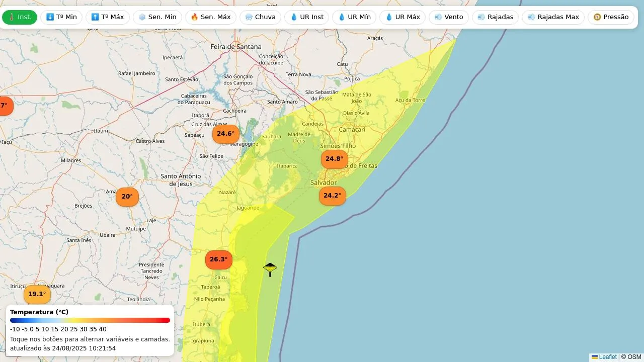Click the 24.8° station marker
Viewport: 644px width, 362px height.
coord(334,159)
